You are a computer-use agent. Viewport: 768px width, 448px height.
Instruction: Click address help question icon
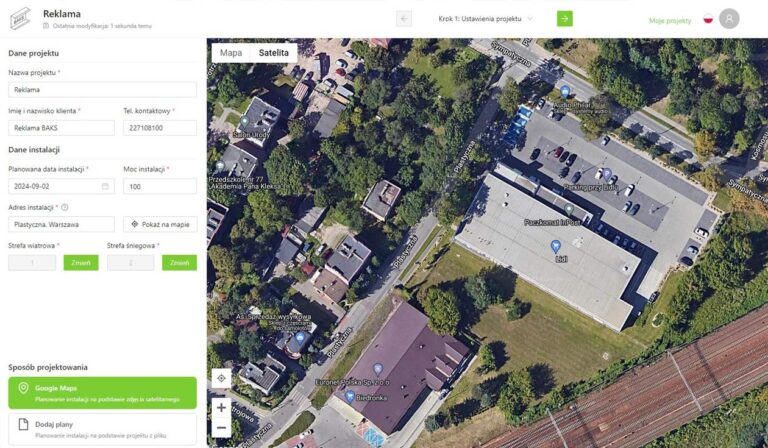(65, 208)
